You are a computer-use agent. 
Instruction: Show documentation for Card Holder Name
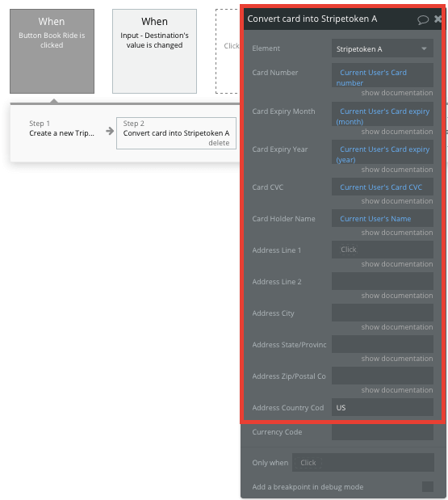click(397, 233)
